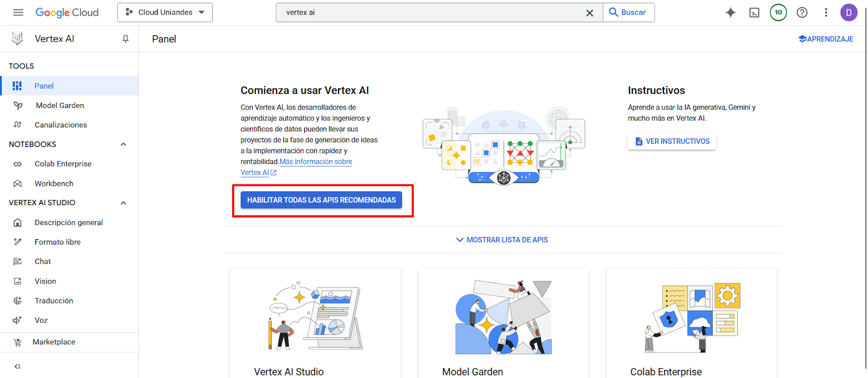The height and width of the screenshot is (378, 868).
Task: Collapse the left navigation panel
Action: tap(17, 366)
